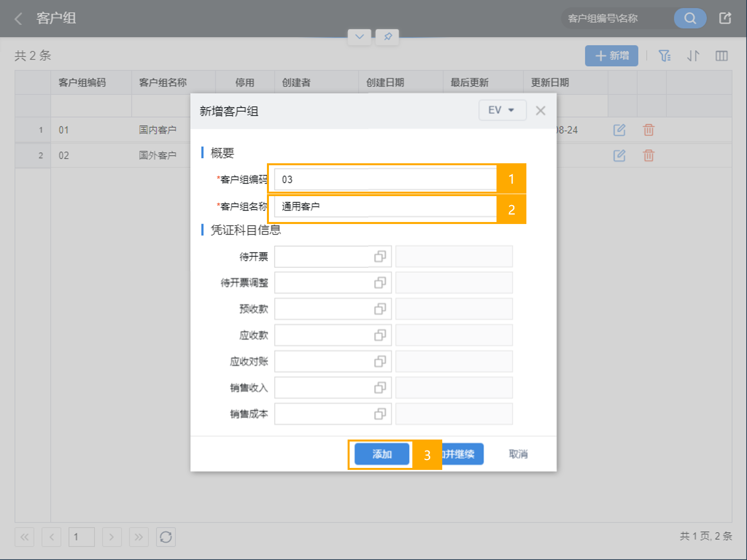Click the 停用 column header
Viewport: 747px width, 560px height.
245,83
